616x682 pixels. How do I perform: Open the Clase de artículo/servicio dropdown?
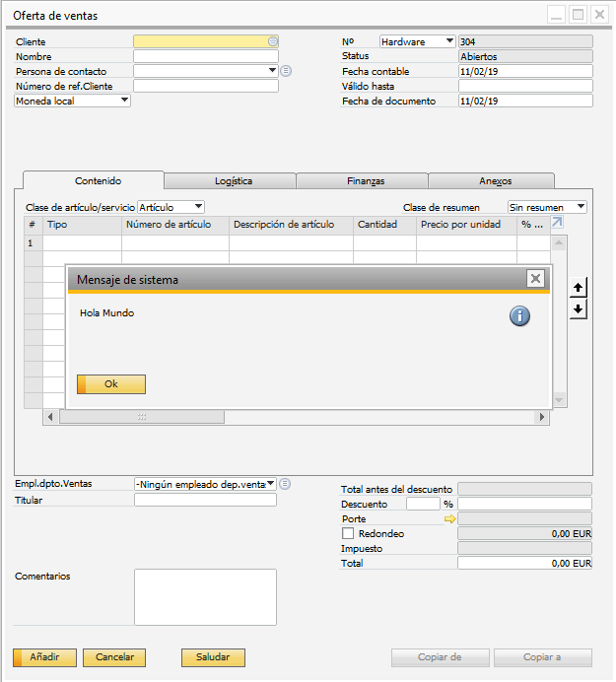tap(198, 207)
